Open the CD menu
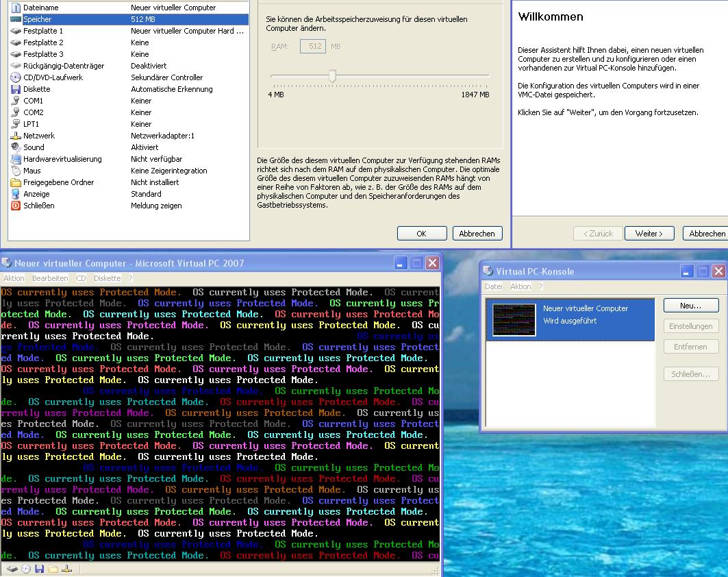This screenshot has width=728, height=577. pos(81,278)
